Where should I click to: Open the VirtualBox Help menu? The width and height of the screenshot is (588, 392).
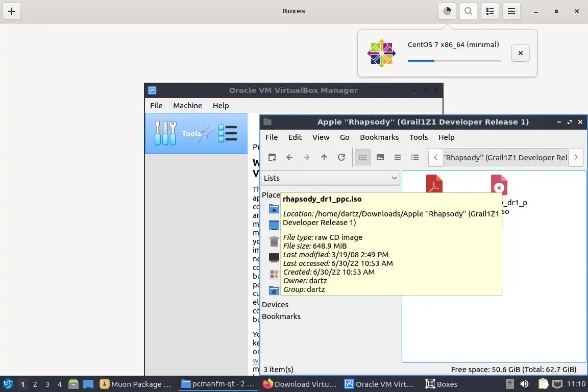pyautogui.click(x=220, y=106)
